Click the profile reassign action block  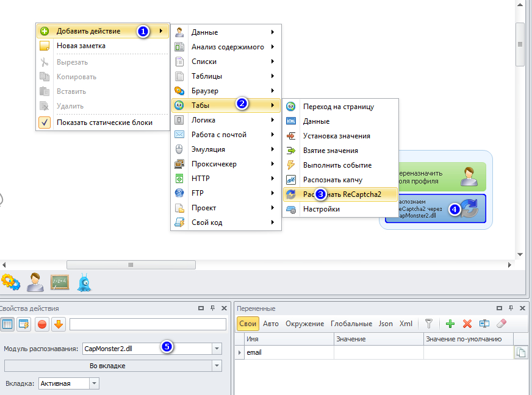442,177
